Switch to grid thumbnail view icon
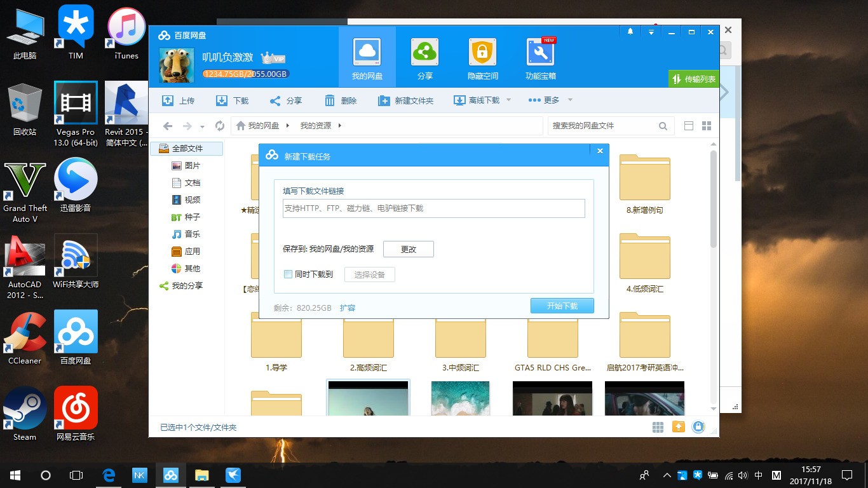This screenshot has width=868, height=488. 707,126
